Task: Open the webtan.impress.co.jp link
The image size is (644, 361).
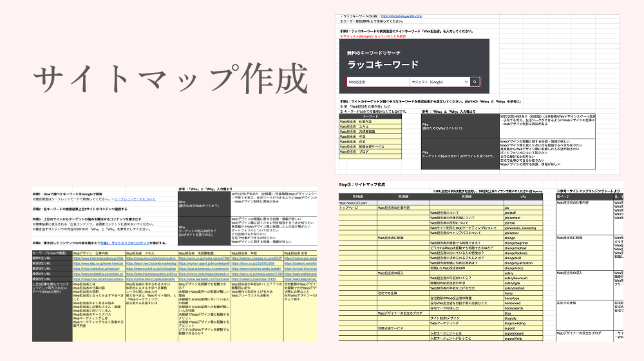Action: 257,259
